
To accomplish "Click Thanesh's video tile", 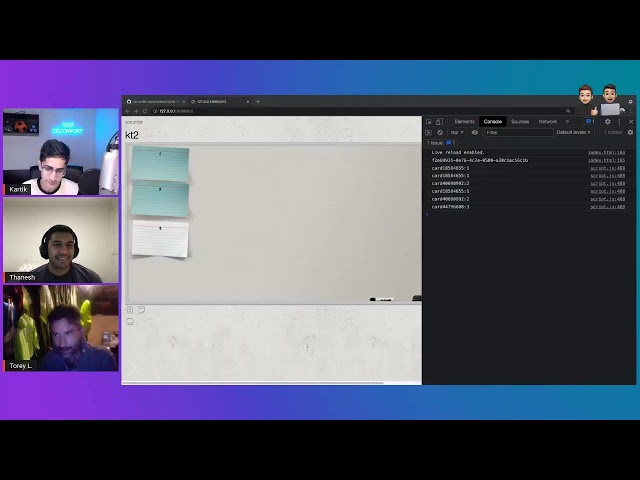I will [61, 240].
